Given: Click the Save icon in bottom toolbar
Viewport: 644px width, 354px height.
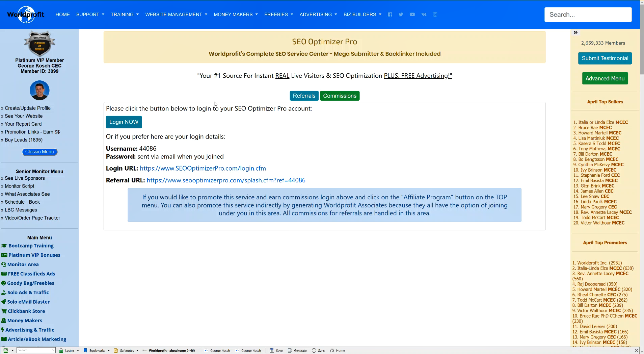Looking at the screenshot, I should [276, 350].
